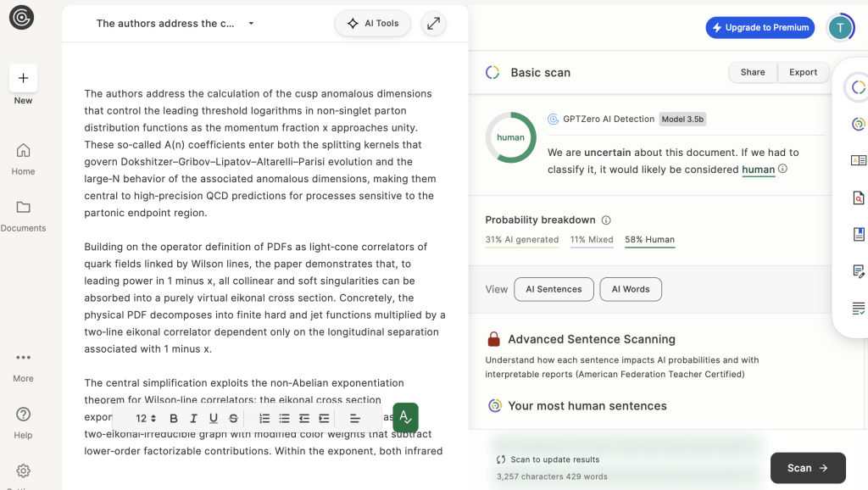Viewport: 868px width, 490px height.
Task: Open the multicolor ring scan icon in right rail
Action: pos(858,124)
